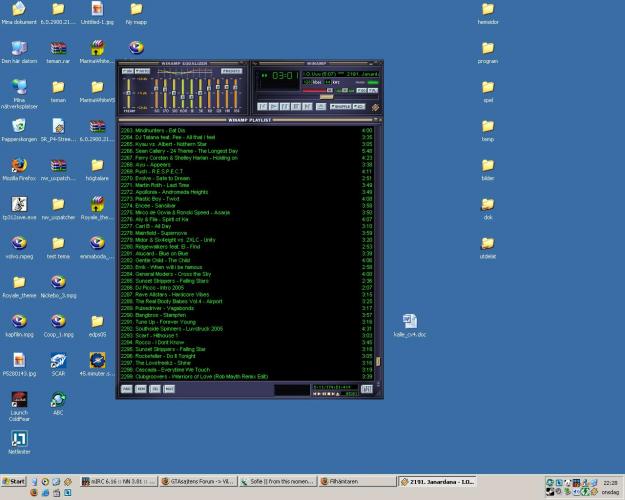Toggle the equalizer ON button
The image size is (625, 500).
pyautogui.click(x=127, y=71)
